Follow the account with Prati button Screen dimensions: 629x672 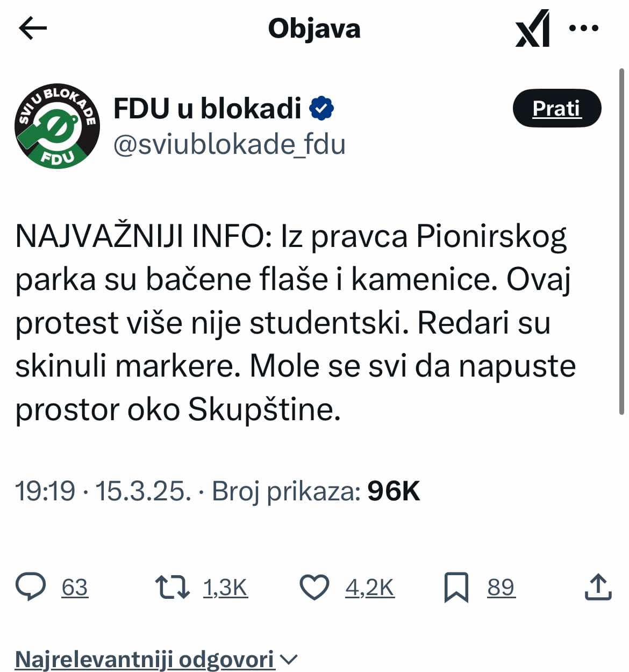(556, 108)
